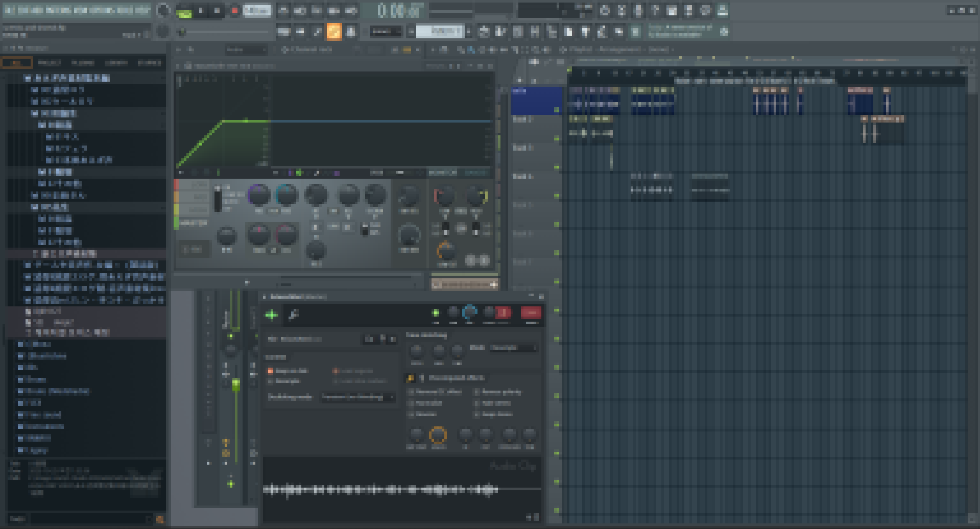Enable the Resample checkbox
The image size is (980, 529).
(x=271, y=381)
